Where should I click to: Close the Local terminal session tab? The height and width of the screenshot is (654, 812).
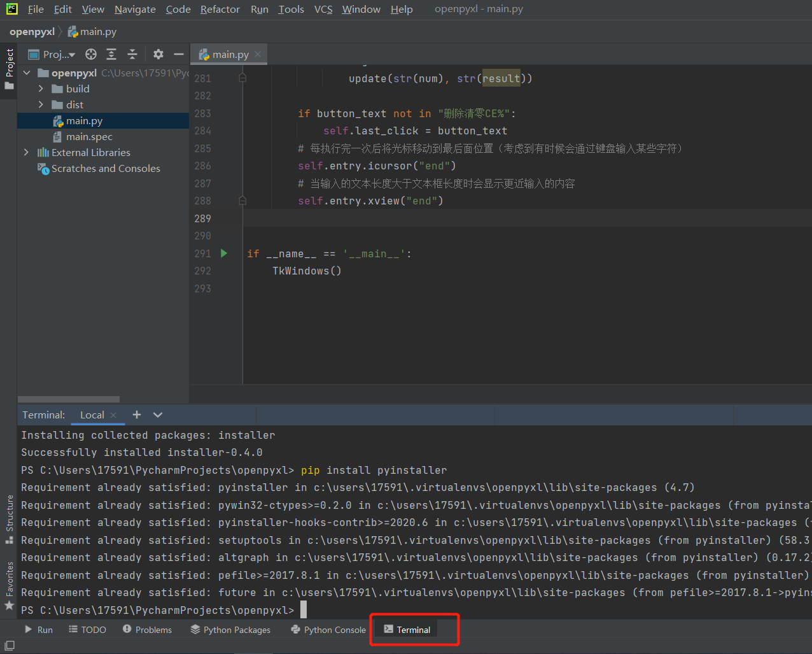coord(113,415)
